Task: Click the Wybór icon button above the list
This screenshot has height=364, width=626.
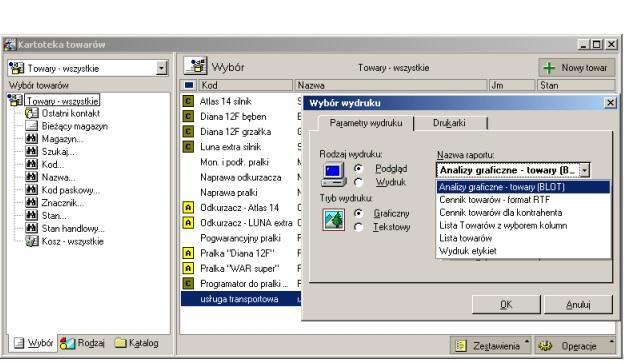Action: pyautogui.click(x=195, y=66)
